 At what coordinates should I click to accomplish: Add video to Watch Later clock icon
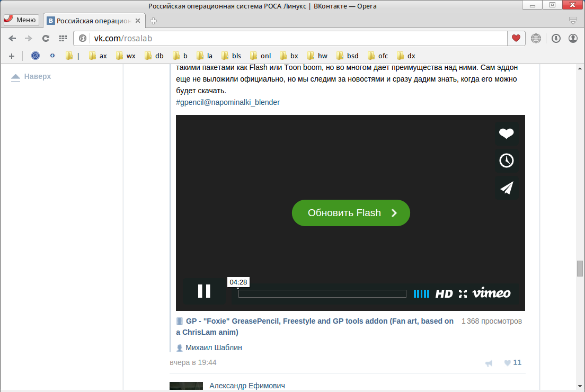coord(507,161)
